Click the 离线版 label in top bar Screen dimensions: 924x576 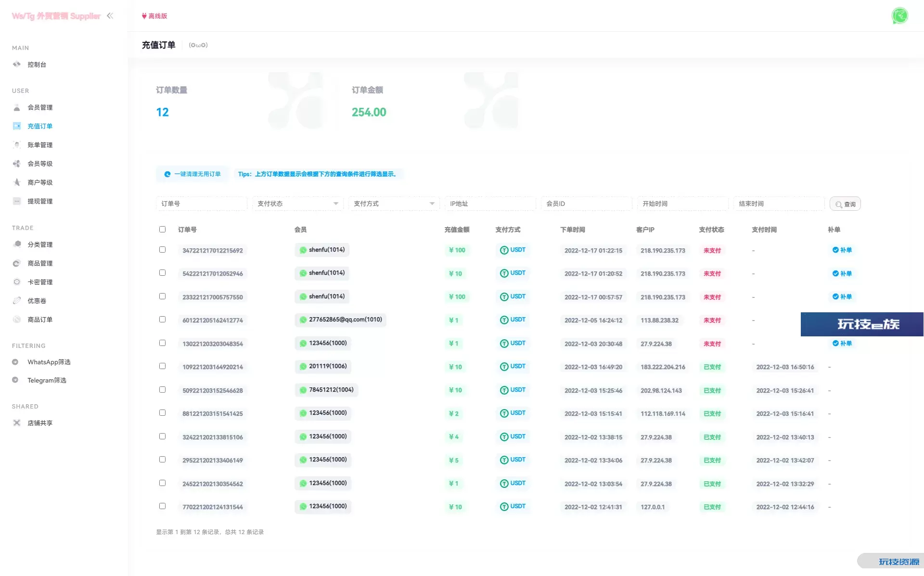point(158,16)
